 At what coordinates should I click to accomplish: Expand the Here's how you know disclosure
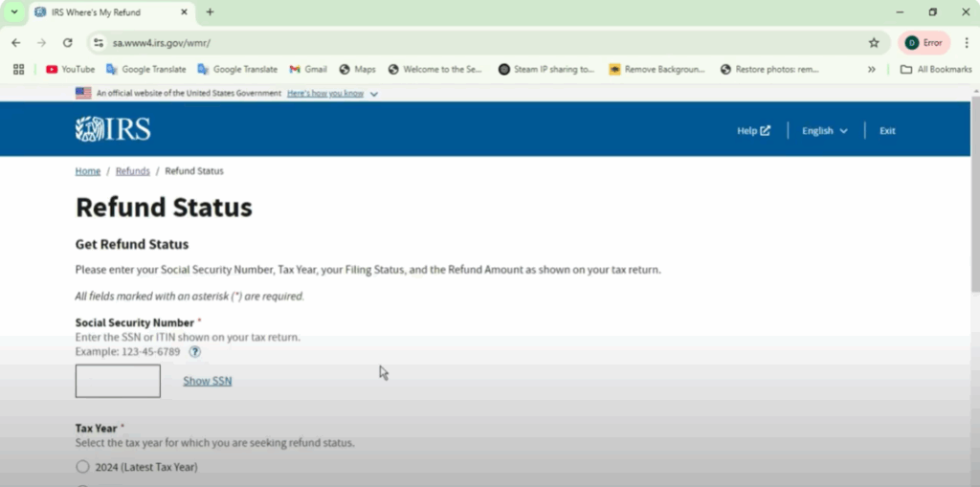click(x=332, y=93)
